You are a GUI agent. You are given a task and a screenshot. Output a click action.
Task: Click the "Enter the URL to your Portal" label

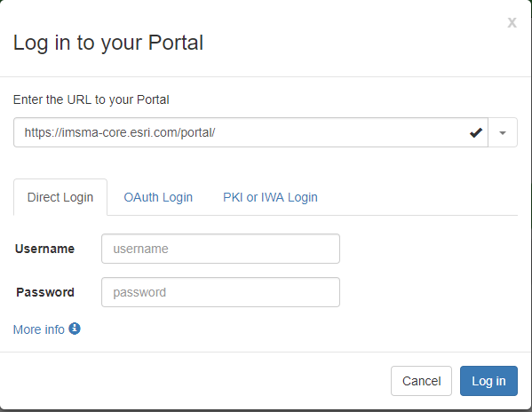click(x=91, y=99)
